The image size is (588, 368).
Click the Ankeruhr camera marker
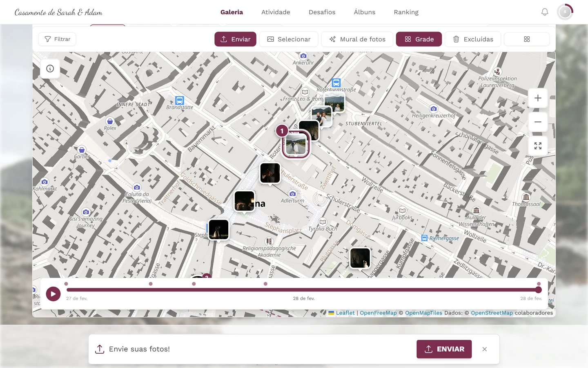click(303, 56)
